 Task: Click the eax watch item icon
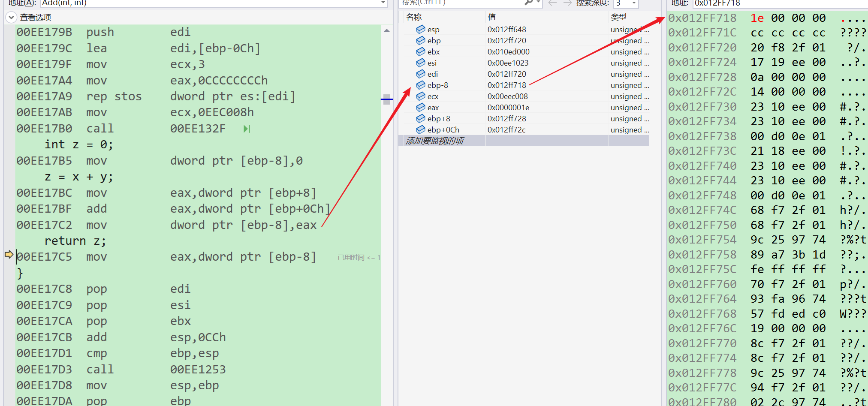[x=421, y=107]
